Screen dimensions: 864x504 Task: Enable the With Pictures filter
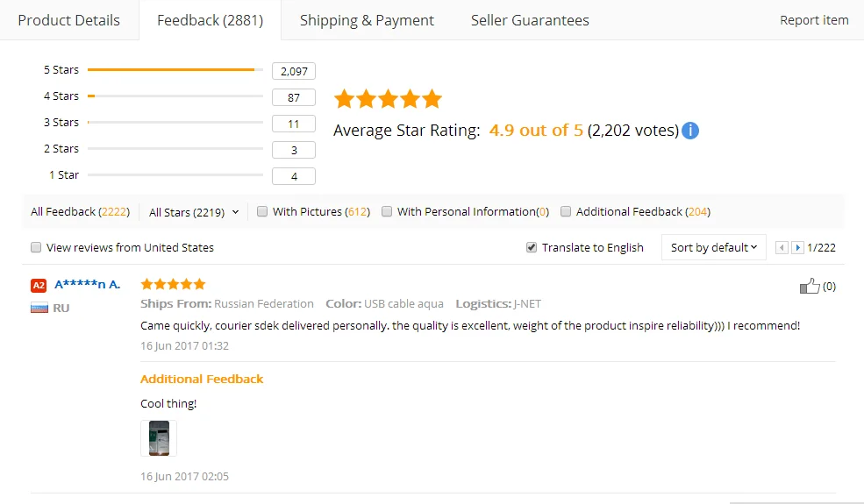(262, 211)
